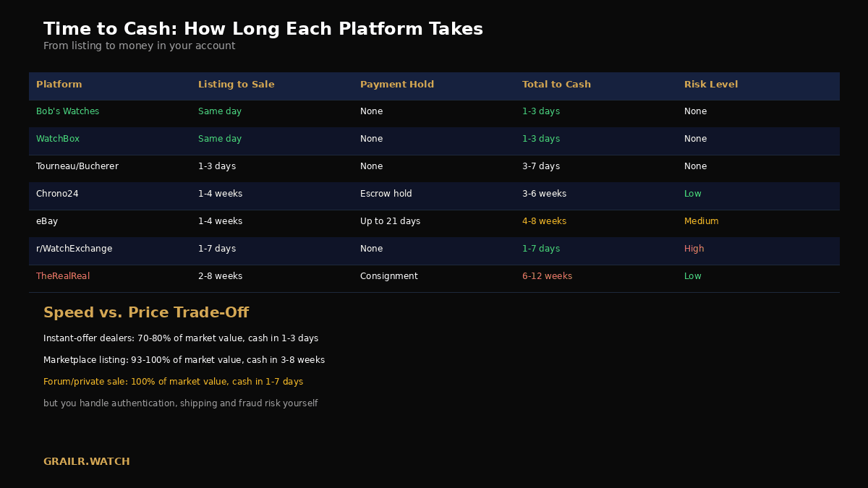
Task: Click the 'GRAILR.WATCH' brand text
Action: (x=87, y=461)
